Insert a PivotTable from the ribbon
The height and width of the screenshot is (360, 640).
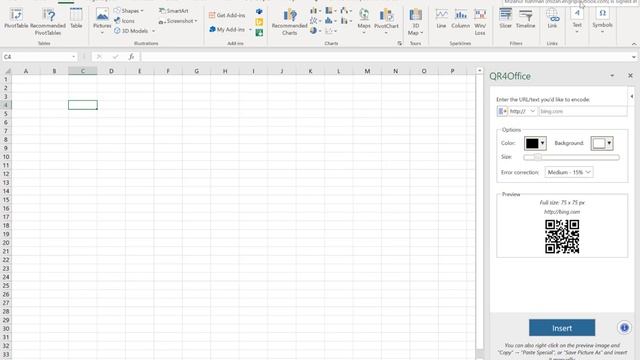point(16,19)
